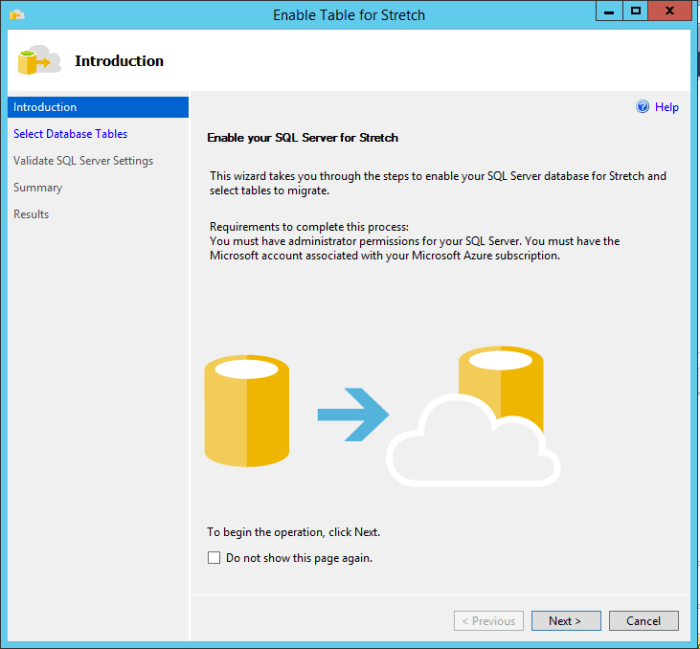Screen dimensions: 700x649
Task: Minimize the Enable Table for Stretch window
Action: coord(609,11)
